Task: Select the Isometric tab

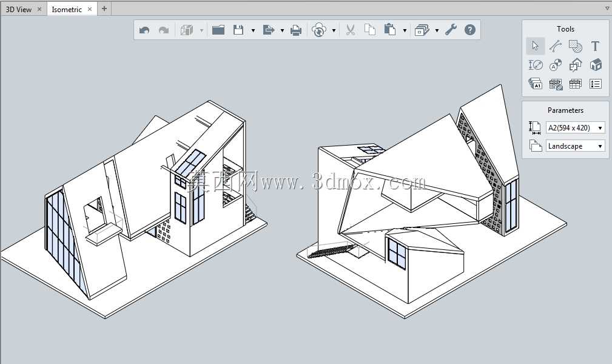Action: pyautogui.click(x=67, y=9)
